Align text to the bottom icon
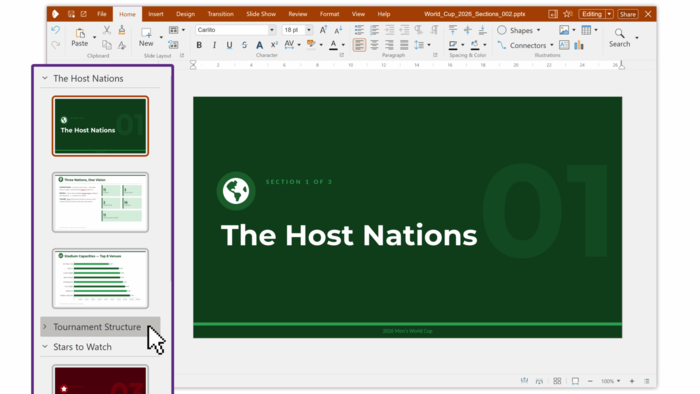The width and height of the screenshot is (700, 394). [x=482, y=30]
